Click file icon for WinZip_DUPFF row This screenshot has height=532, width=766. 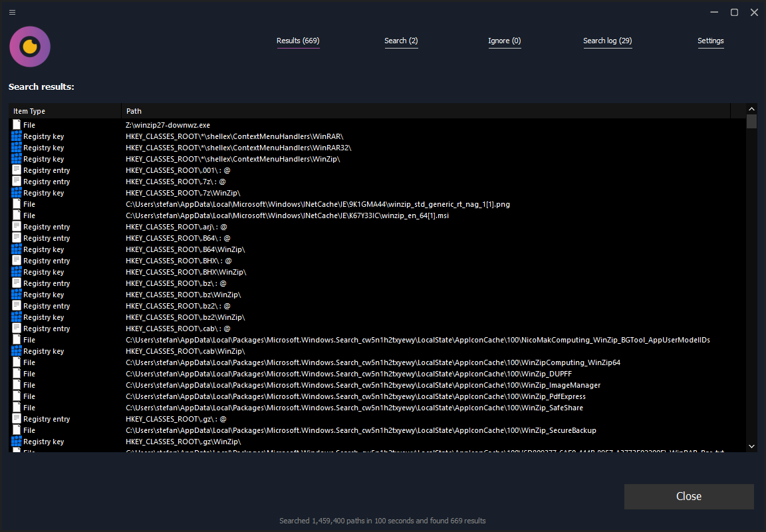tap(17, 374)
